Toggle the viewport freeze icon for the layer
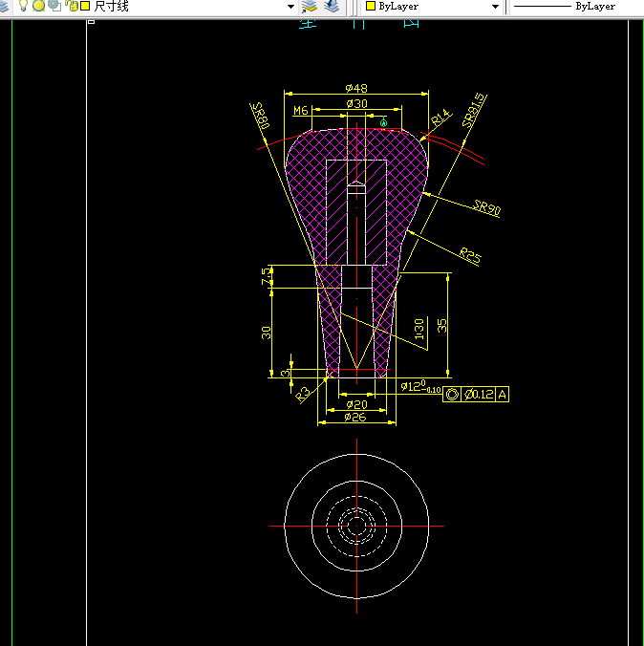The height and width of the screenshot is (646, 644). (54, 6)
